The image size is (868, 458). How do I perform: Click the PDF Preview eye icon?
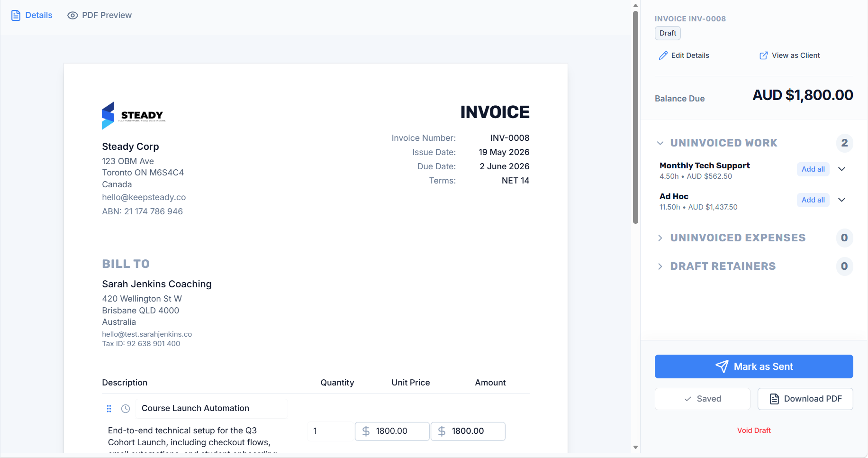pyautogui.click(x=72, y=15)
